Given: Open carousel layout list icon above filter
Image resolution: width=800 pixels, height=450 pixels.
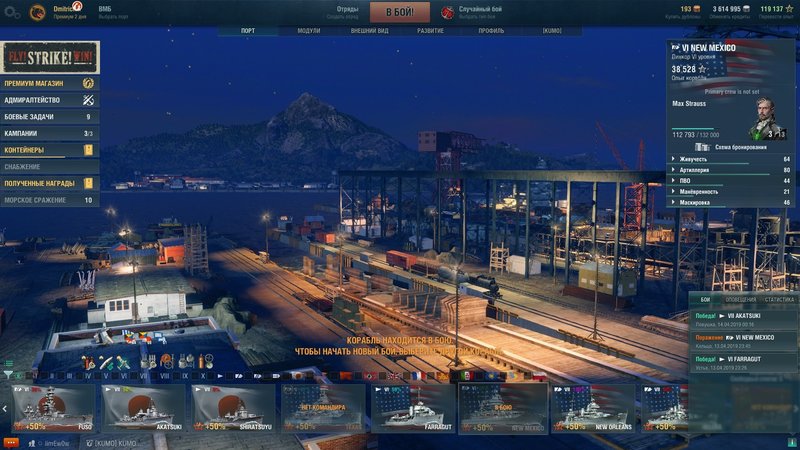Looking at the screenshot, I should [9, 363].
